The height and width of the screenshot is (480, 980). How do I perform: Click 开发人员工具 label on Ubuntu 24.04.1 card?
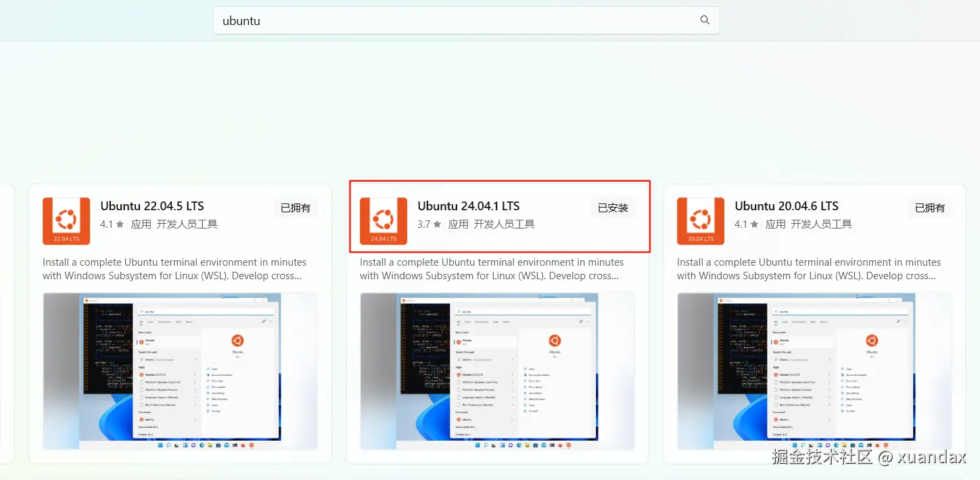point(505,224)
